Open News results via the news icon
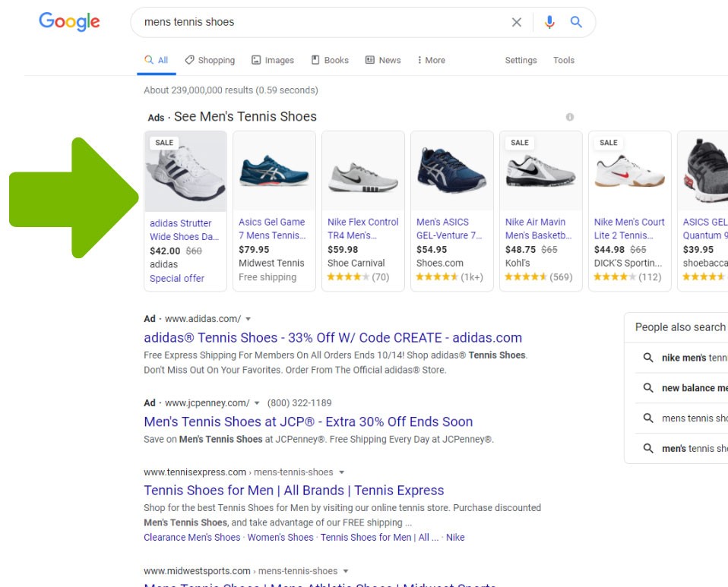This screenshot has width=728, height=587. (x=368, y=60)
